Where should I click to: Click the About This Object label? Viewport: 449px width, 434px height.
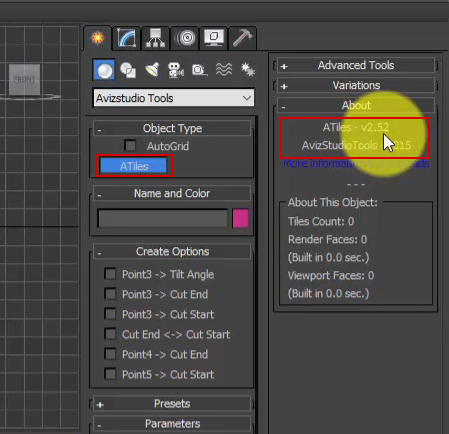click(x=333, y=202)
